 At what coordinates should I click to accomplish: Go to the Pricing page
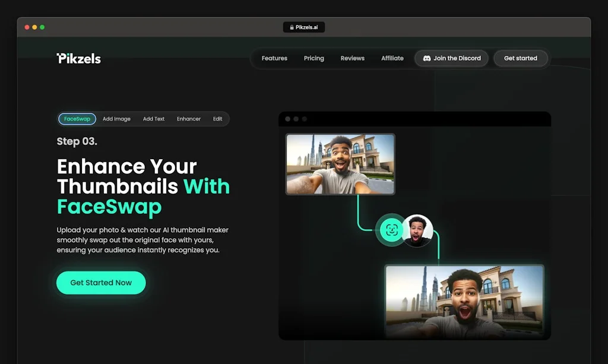click(314, 58)
